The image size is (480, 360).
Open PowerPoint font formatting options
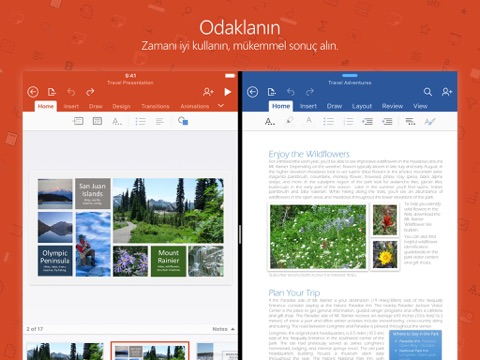coord(117,121)
